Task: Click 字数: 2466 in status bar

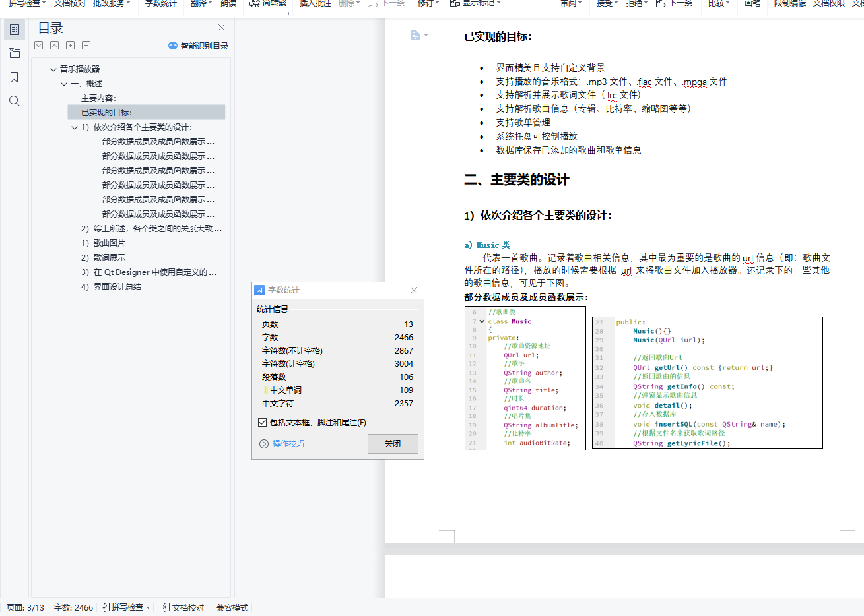Action: click(73, 608)
